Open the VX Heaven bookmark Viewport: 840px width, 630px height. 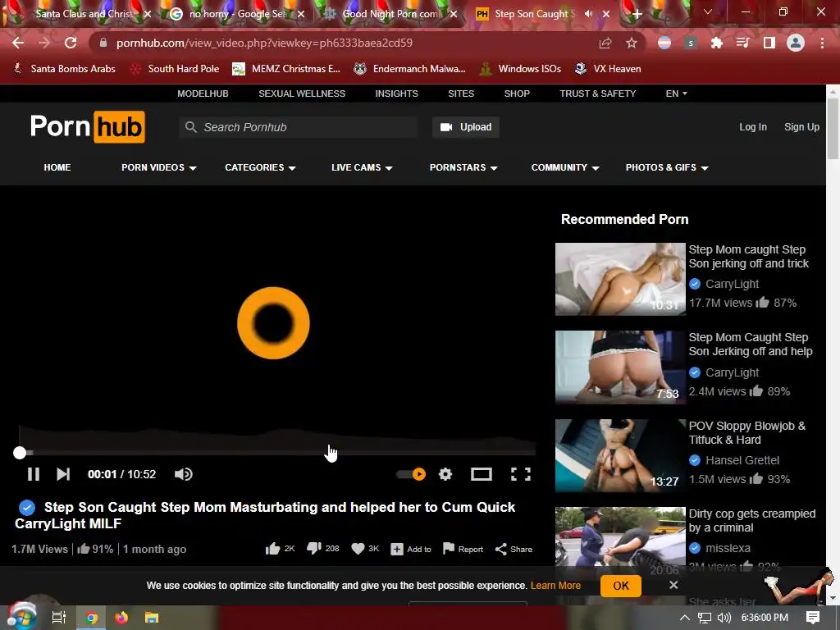pos(608,69)
